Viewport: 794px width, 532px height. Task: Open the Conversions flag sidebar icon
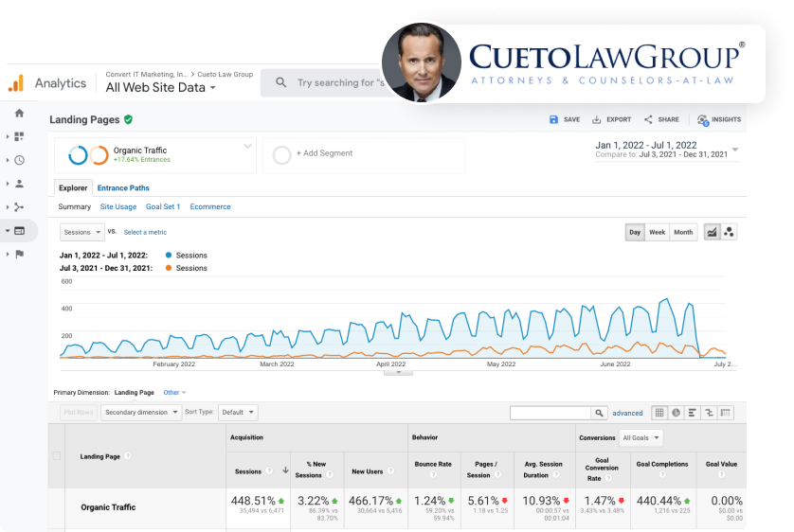(19, 254)
